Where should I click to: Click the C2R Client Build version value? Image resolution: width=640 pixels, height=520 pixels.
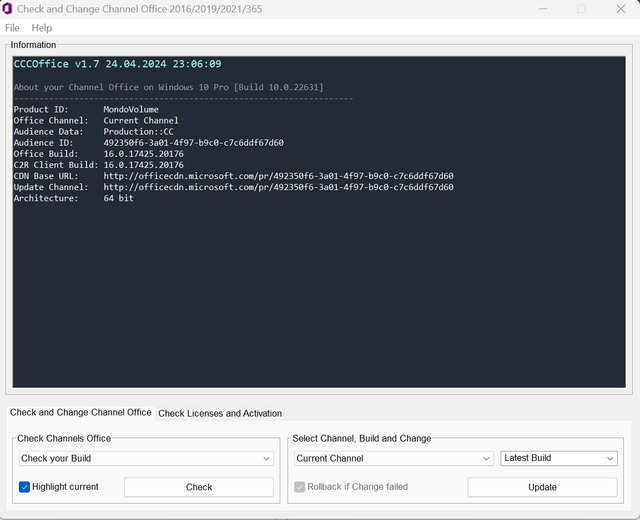pos(144,164)
